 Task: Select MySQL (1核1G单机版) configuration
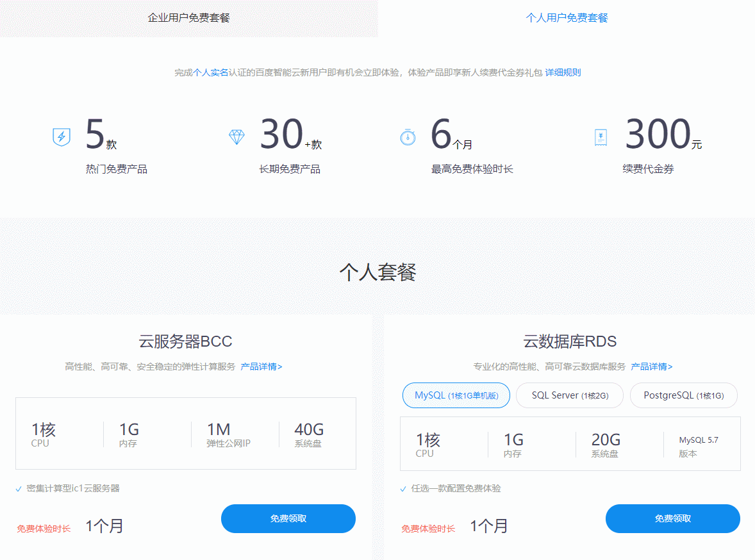coord(456,395)
